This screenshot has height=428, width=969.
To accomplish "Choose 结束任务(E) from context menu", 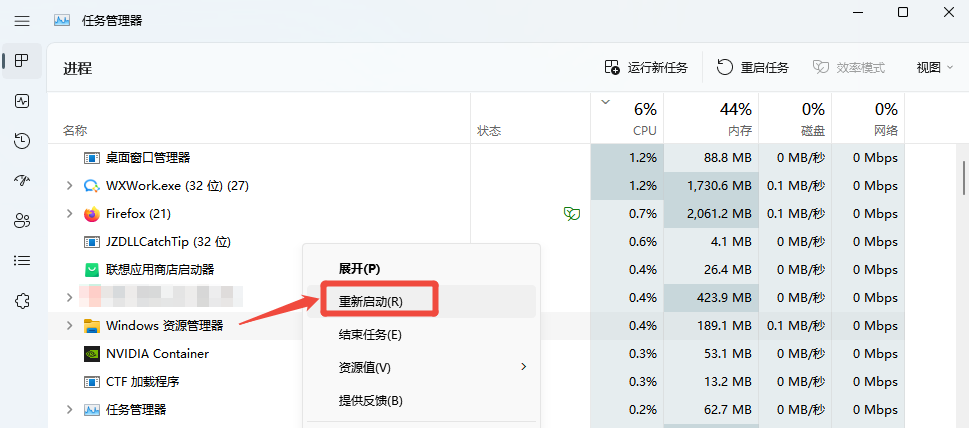I will (370, 335).
